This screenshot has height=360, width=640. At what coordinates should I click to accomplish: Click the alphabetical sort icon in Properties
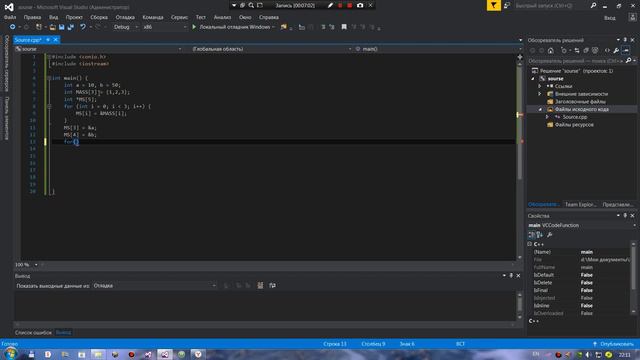540,235
